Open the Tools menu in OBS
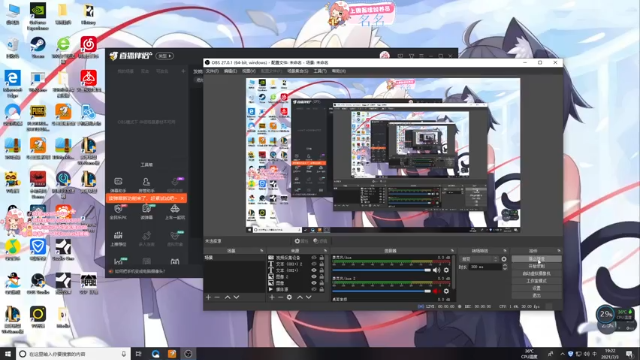 pos(320,71)
